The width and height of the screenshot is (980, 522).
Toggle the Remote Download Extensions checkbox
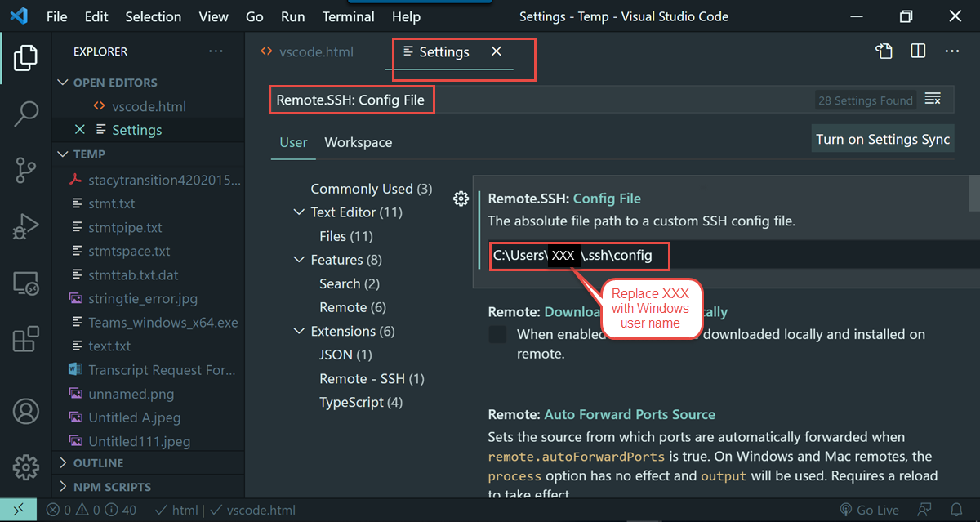pos(497,334)
